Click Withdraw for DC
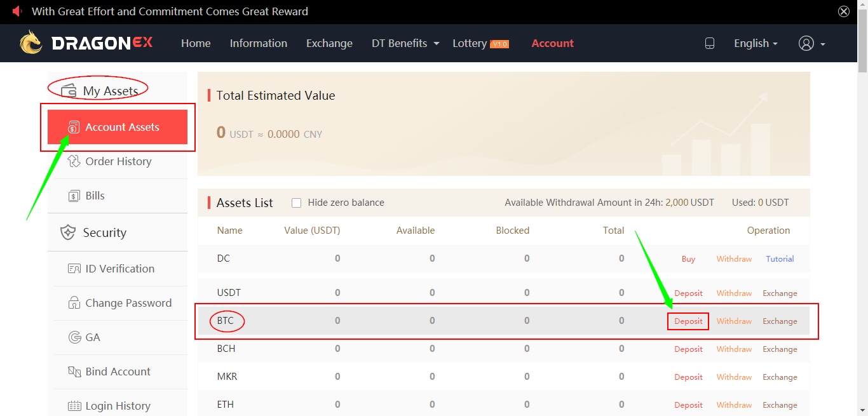Image resolution: width=868 pixels, height=416 pixels. click(x=734, y=259)
